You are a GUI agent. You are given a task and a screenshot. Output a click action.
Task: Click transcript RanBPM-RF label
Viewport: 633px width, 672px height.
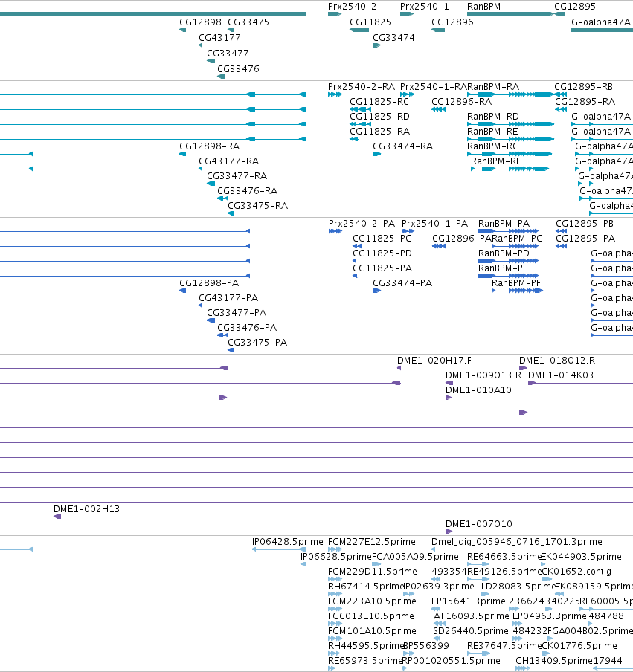click(x=495, y=161)
